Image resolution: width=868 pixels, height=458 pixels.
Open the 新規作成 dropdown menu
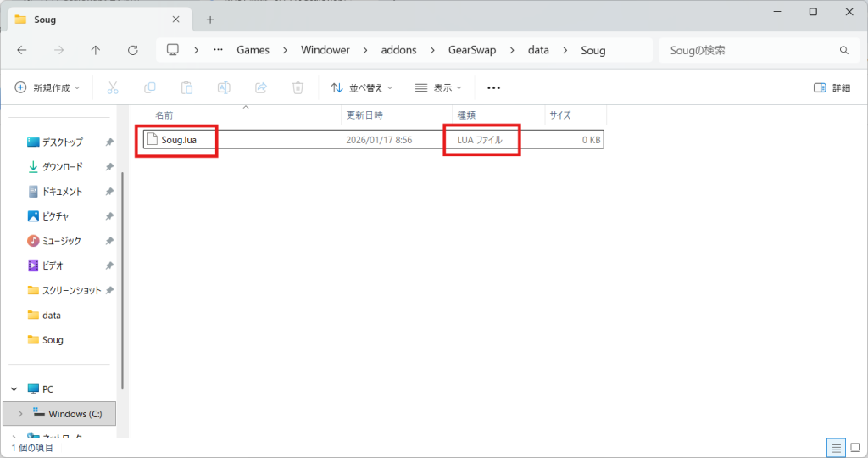(x=47, y=87)
